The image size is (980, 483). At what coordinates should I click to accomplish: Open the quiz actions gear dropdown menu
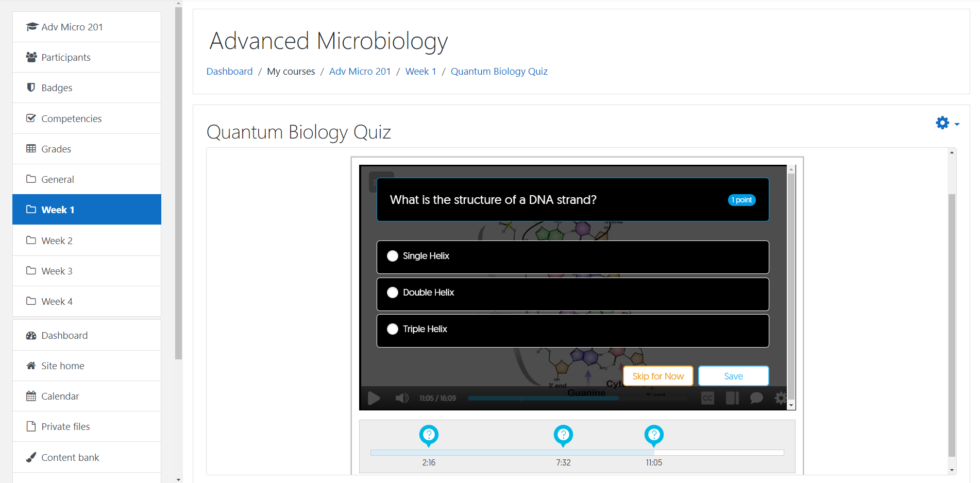[947, 123]
